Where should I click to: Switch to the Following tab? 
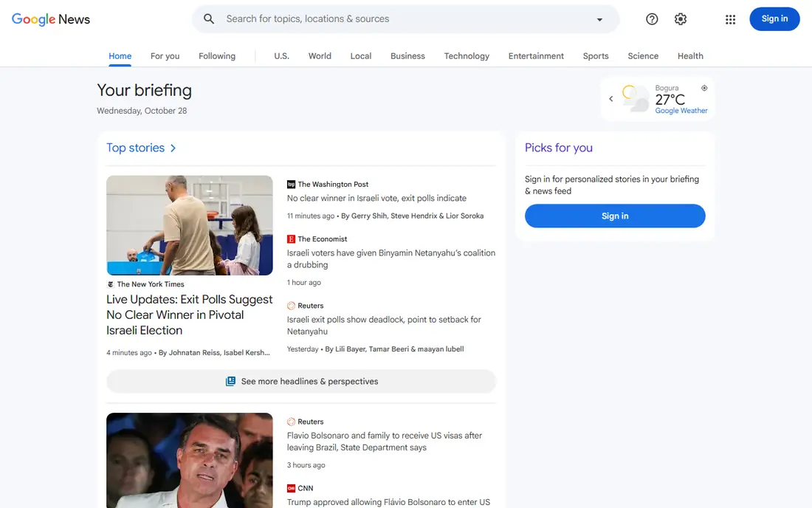tap(217, 56)
